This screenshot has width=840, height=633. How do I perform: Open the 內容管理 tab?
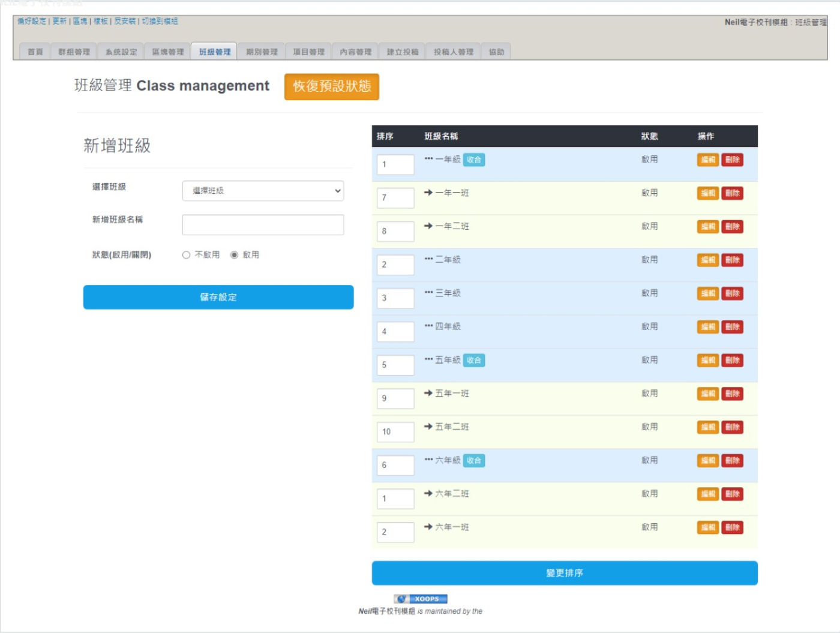click(x=355, y=52)
